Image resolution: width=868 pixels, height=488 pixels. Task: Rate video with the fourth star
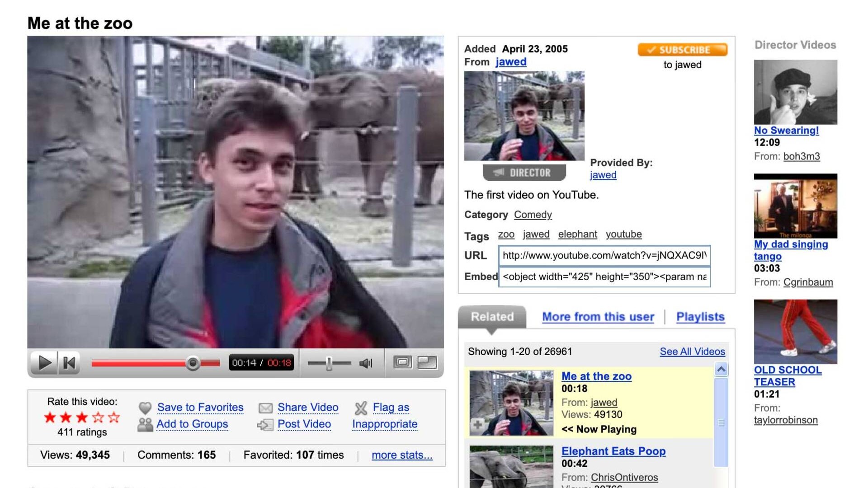98,417
